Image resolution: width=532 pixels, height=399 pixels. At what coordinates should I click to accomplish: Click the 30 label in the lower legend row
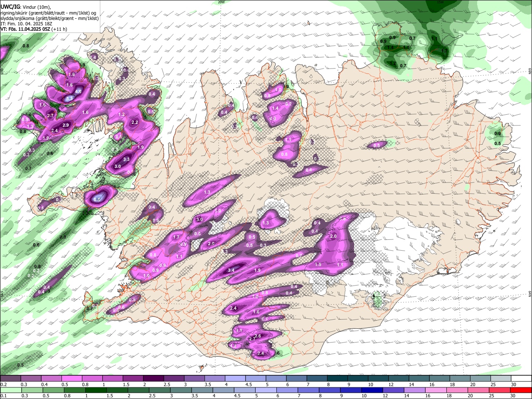coord(513,396)
